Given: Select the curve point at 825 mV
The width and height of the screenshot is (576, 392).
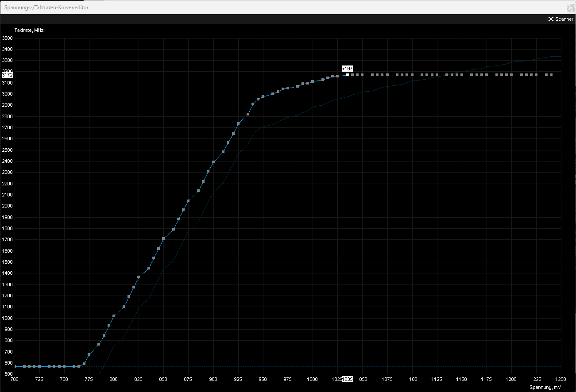Looking at the screenshot, I should pyautogui.click(x=139, y=277).
